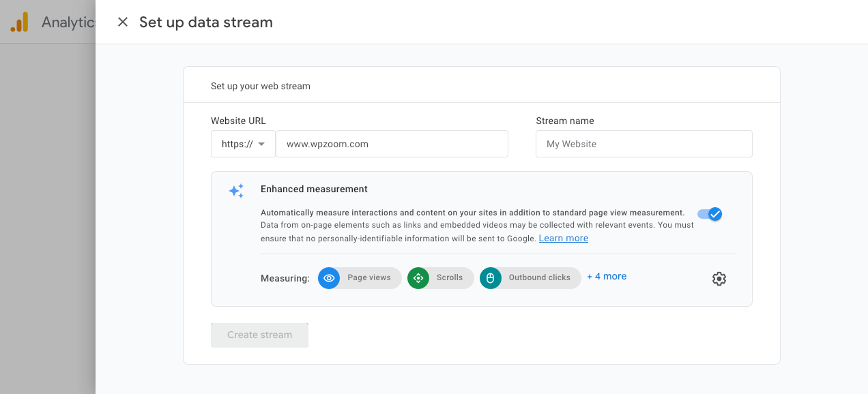Open enhanced measurement settings gear
This screenshot has height=394, width=868.
coord(719,278)
